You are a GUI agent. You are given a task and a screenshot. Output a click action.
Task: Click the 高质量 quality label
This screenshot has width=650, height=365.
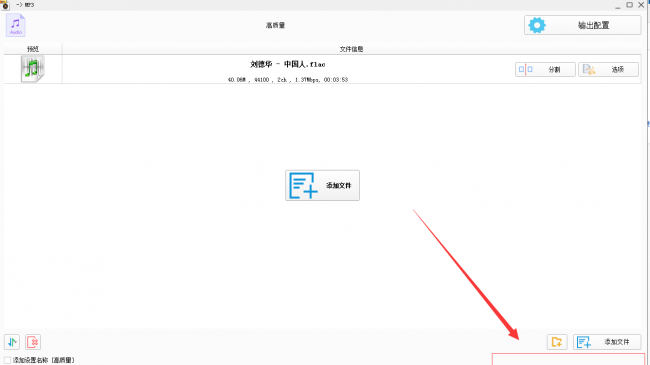point(275,25)
